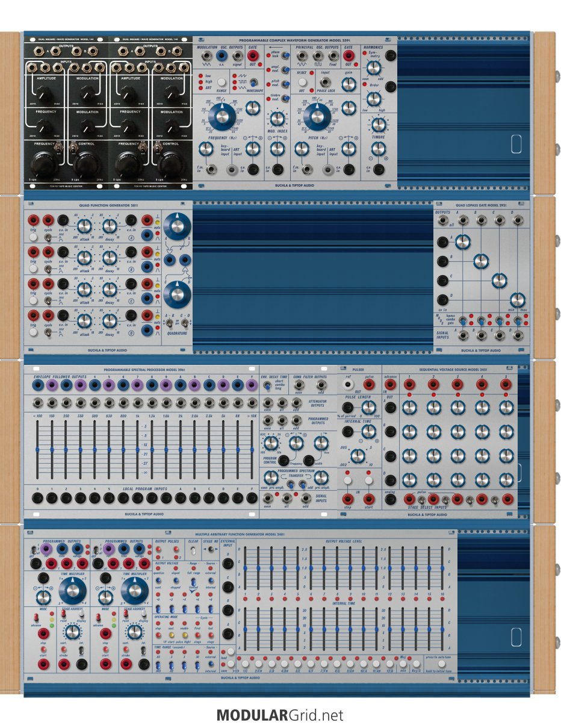Click the PHASE LOCK input jack on 259t
Viewport: 561px width, 728px height.
pyautogui.click(x=326, y=82)
